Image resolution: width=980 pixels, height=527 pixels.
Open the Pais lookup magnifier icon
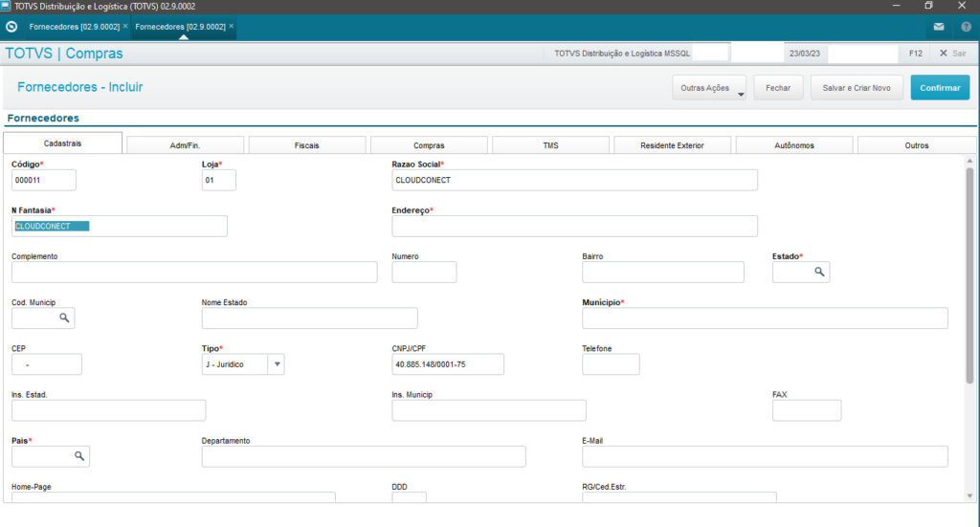click(x=78, y=456)
